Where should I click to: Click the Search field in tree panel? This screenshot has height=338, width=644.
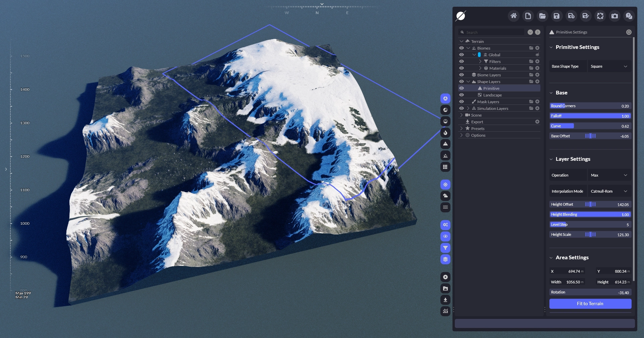(x=493, y=32)
